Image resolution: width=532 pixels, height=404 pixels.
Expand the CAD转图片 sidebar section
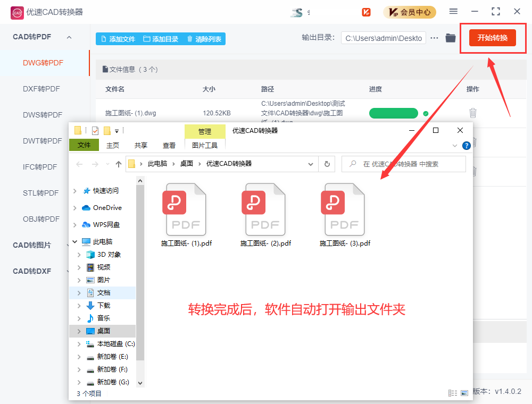coord(32,245)
